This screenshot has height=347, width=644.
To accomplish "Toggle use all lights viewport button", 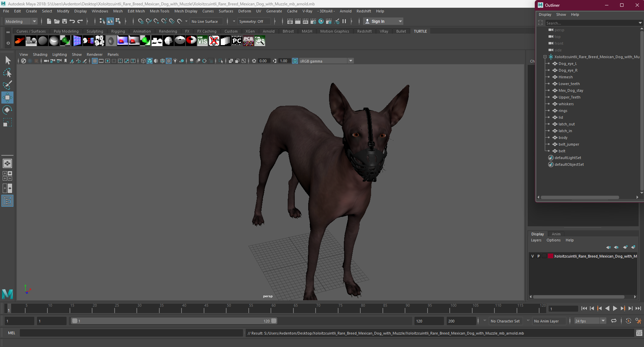I will click(x=175, y=61).
